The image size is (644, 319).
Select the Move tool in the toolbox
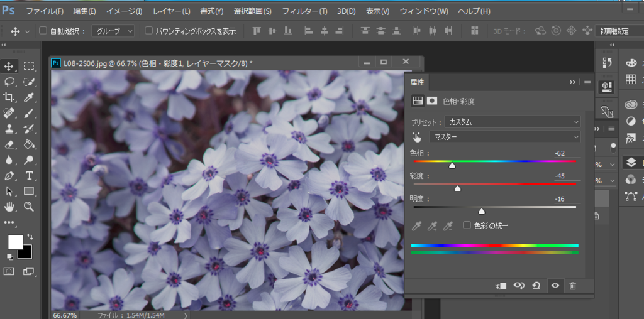[9, 66]
